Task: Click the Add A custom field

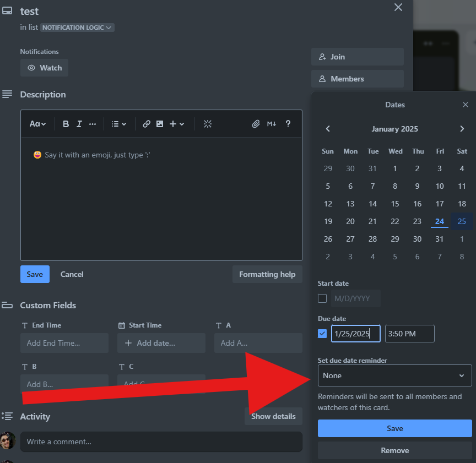Action: pyautogui.click(x=258, y=343)
